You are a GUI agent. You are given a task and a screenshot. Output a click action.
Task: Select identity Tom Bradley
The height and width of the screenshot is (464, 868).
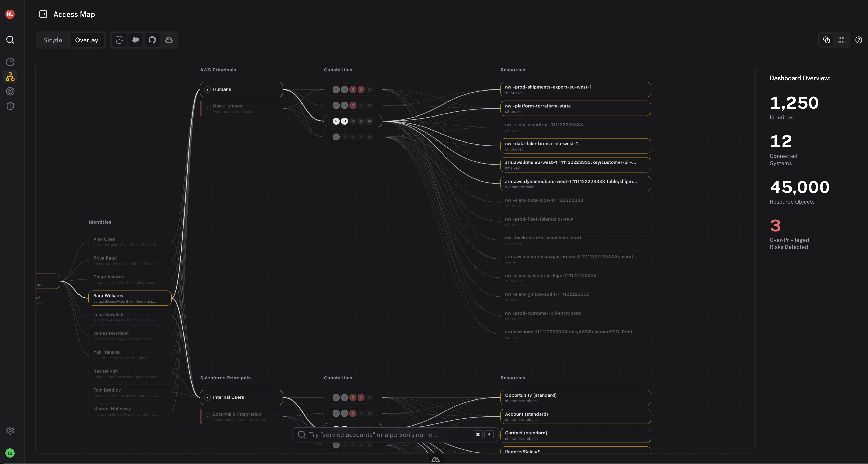pos(130,393)
